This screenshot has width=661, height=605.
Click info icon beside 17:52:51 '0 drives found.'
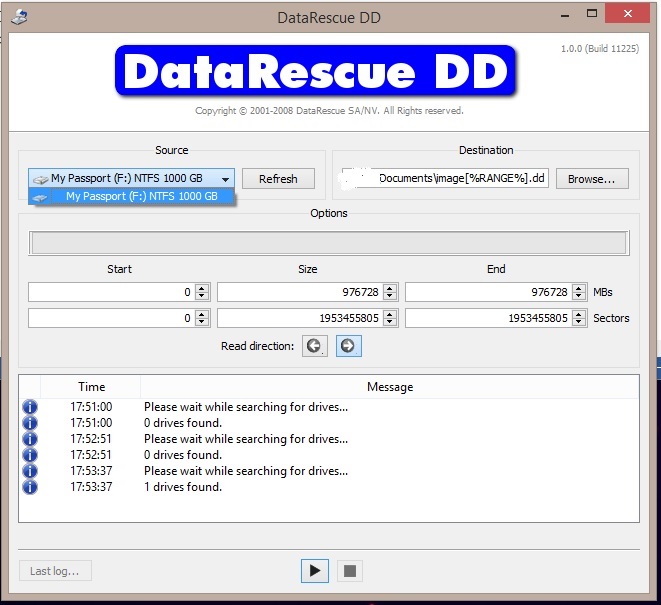(x=30, y=455)
